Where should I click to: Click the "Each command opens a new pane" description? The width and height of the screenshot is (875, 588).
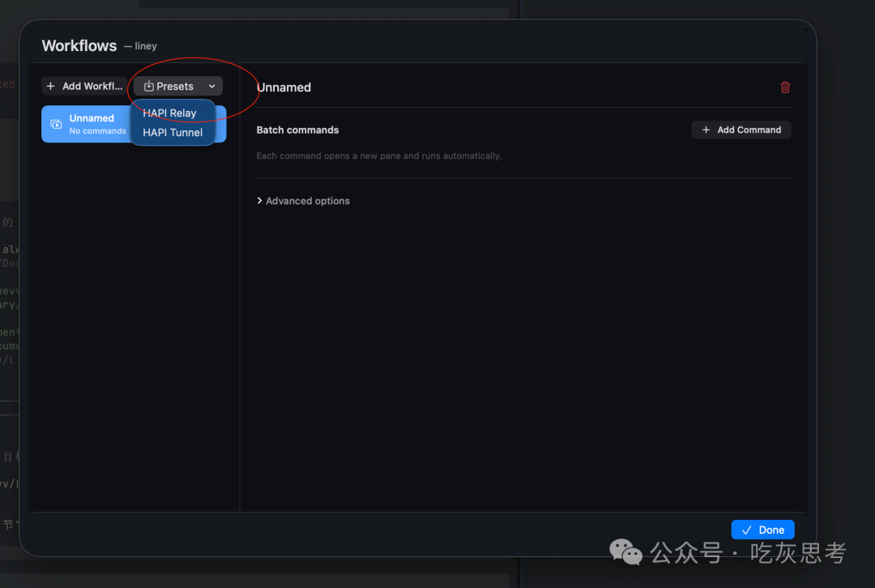tap(379, 156)
